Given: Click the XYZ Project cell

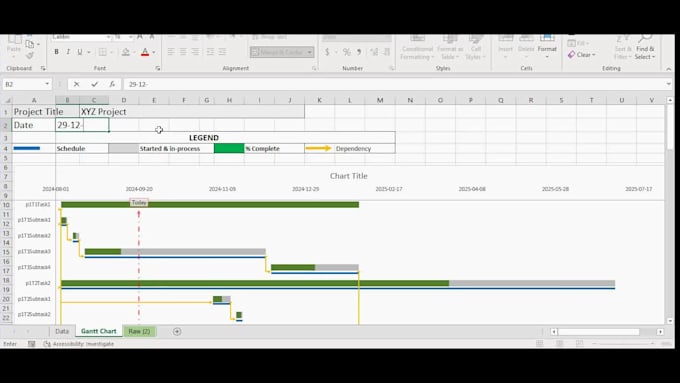Looking at the screenshot, I should coord(192,111).
